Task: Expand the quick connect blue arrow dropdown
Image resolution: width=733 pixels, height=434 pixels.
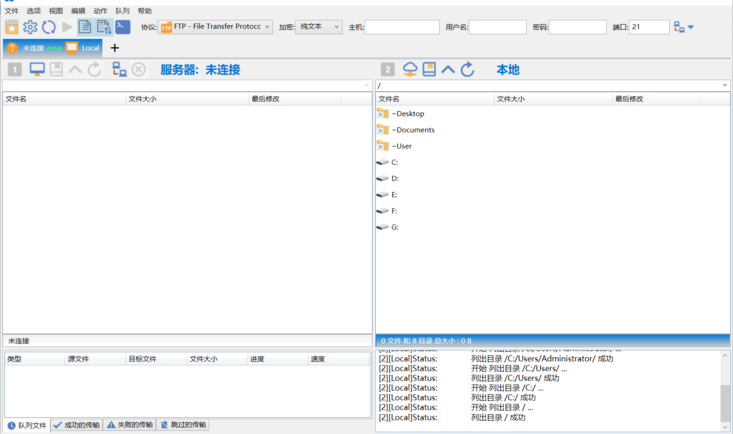Action: click(691, 27)
